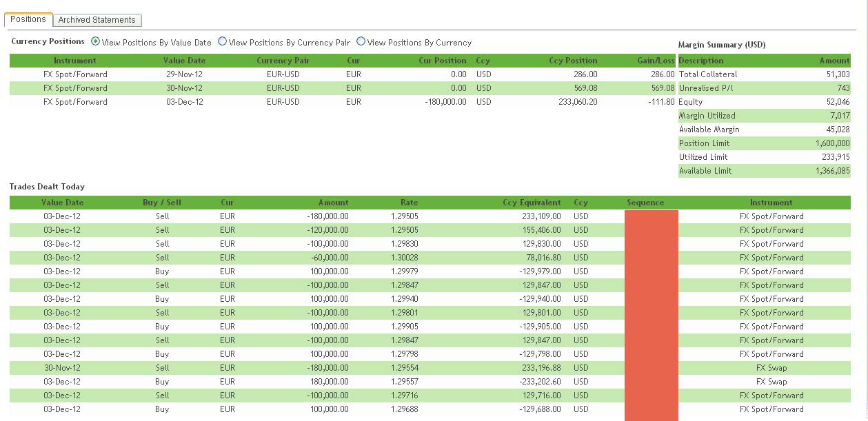Click the Ccy Position column header
This screenshot has height=421, width=868.
tap(573, 61)
